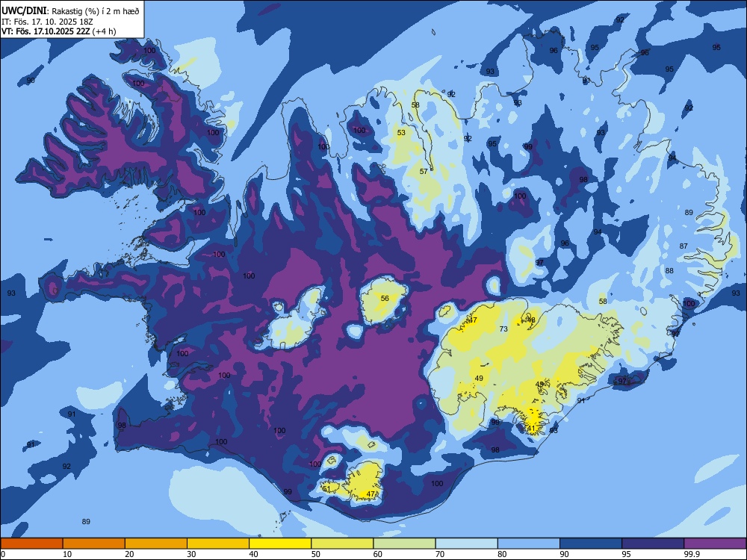This screenshot has height=560, width=747.
Task: Click the legend tick label '99.9'
Action: point(691,554)
